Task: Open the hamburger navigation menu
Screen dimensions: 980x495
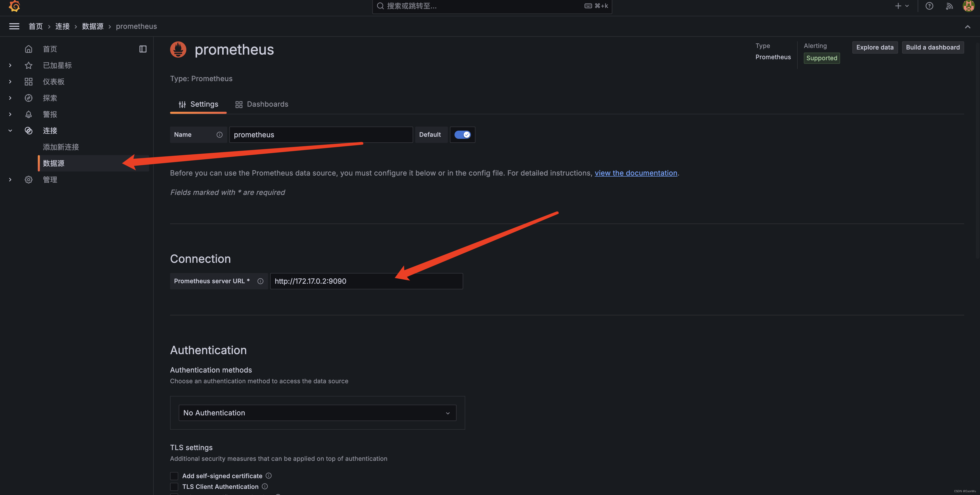Action: [14, 26]
